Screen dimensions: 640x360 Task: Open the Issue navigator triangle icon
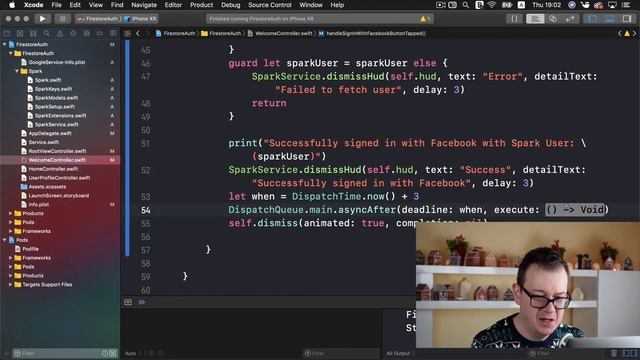pos(60,33)
